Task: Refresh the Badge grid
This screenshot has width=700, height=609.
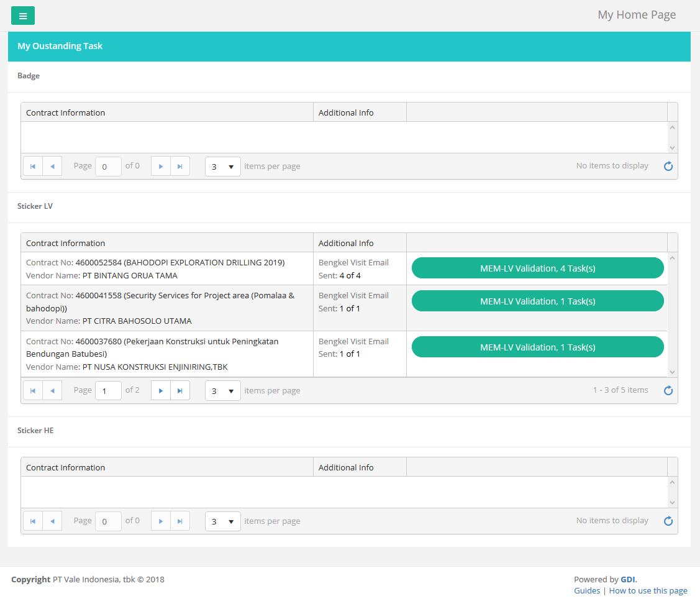Action: pos(668,166)
